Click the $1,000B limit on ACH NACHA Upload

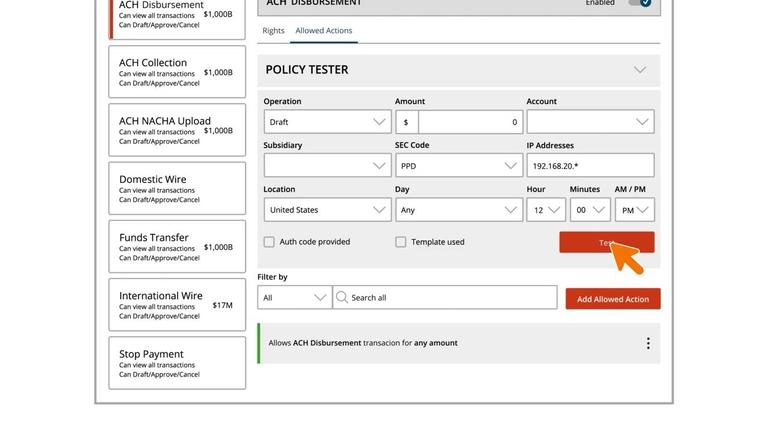point(218,130)
